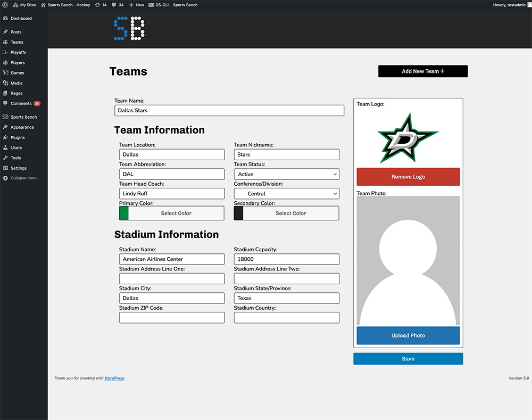Viewport: 532px width, 420px height.
Task: Click the Posts pushpin icon
Action: (5, 32)
